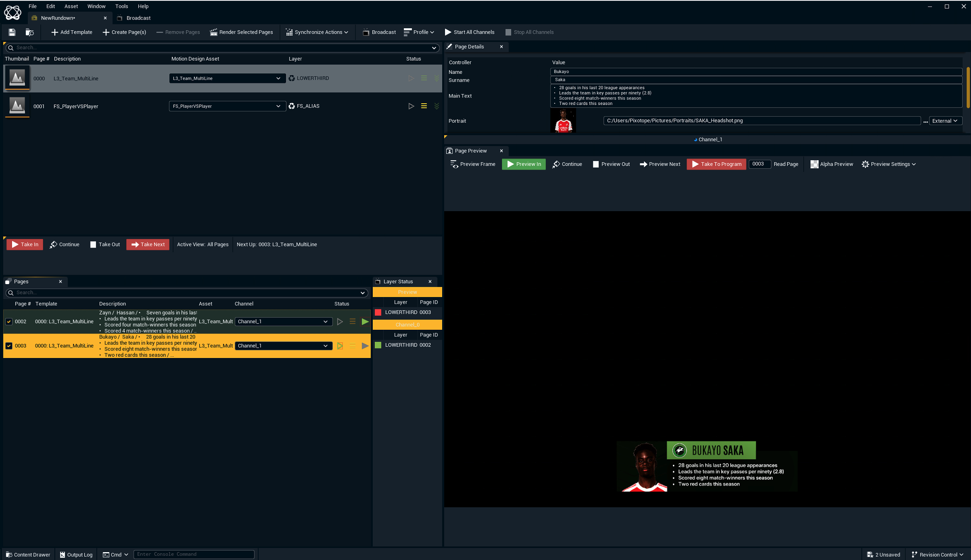The height and width of the screenshot is (560, 971).
Task: Click green play icon for page 0002
Action: (365, 321)
